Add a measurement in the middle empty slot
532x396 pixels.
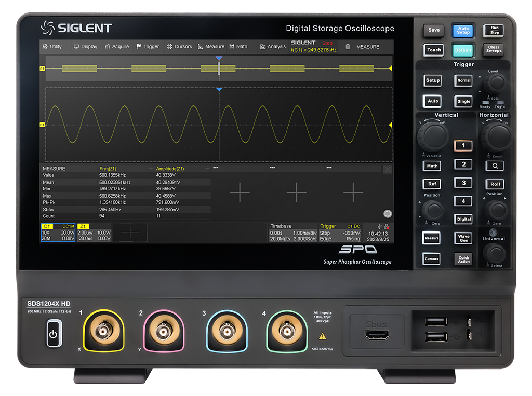click(296, 192)
